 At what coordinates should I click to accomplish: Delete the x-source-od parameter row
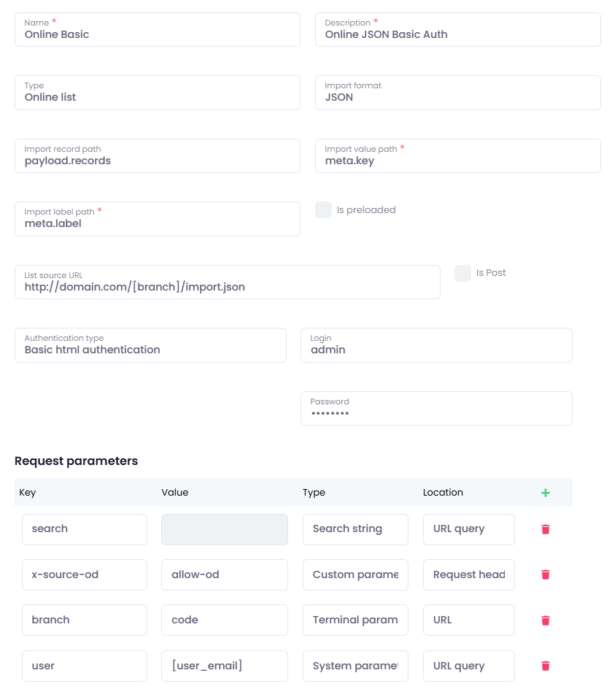pos(546,574)
